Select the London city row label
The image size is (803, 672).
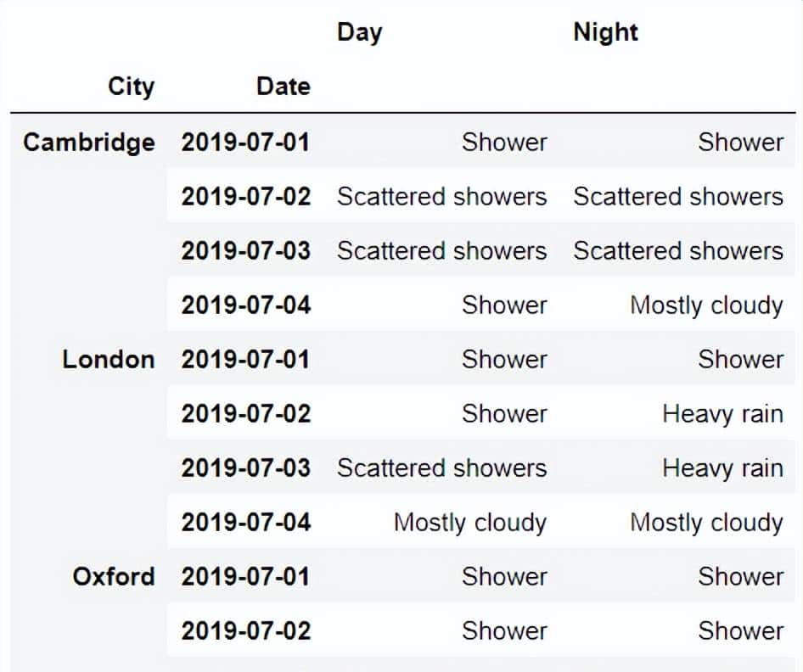pos(108,359)
